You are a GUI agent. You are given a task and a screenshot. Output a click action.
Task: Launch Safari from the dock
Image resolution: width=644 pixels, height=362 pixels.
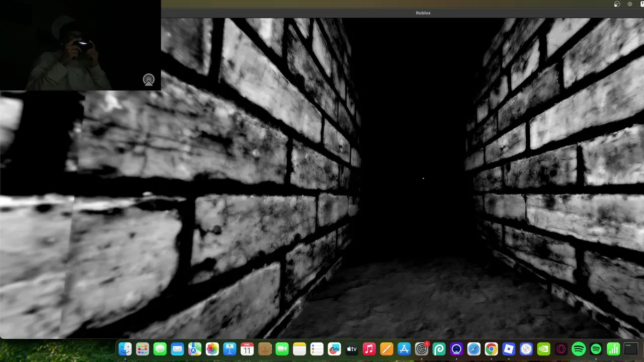tap(474, 349)
